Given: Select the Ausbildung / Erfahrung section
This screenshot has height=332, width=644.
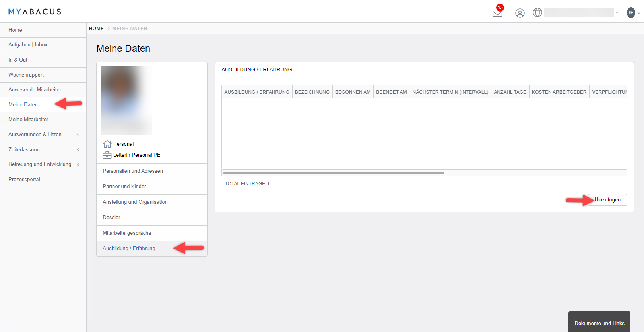Looking at the screenshot, I should click(152, 249).
